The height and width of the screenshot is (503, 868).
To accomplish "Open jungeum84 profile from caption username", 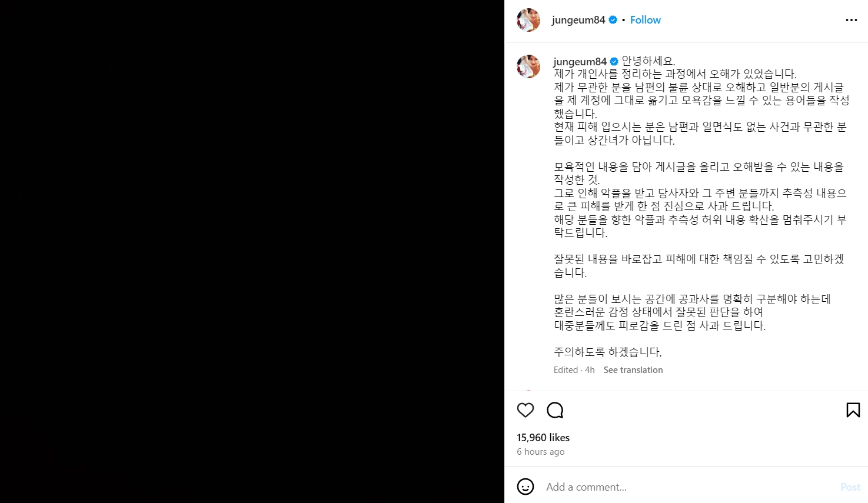I will (x=580, y=62).
